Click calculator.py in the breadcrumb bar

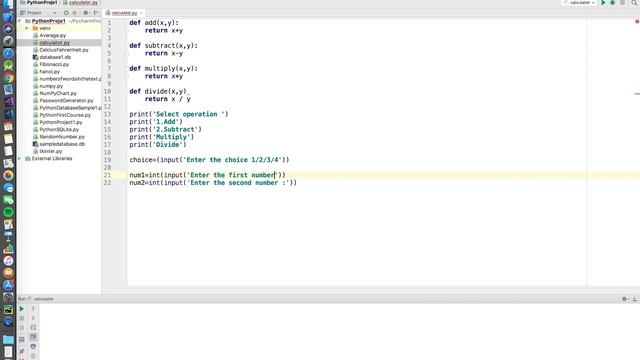[x=80, y=2]
